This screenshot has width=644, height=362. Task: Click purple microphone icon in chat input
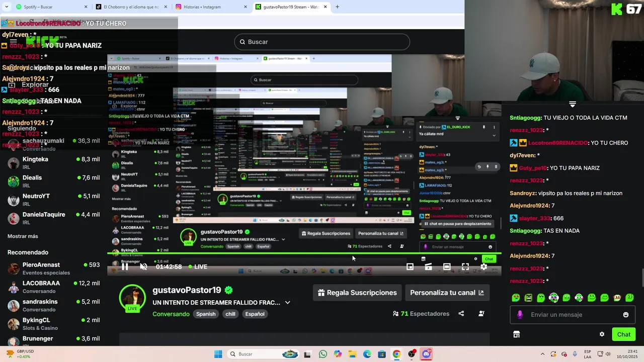point(520,315)
